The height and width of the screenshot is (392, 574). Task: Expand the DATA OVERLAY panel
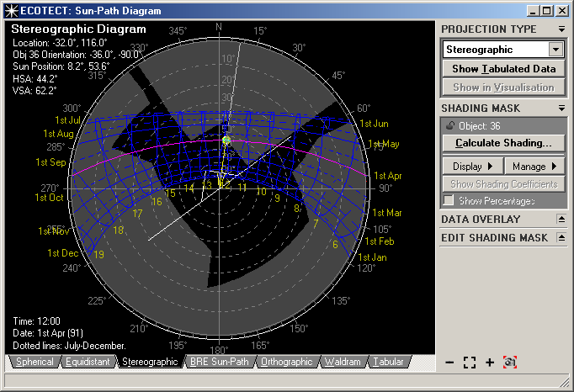pos(561,220)
